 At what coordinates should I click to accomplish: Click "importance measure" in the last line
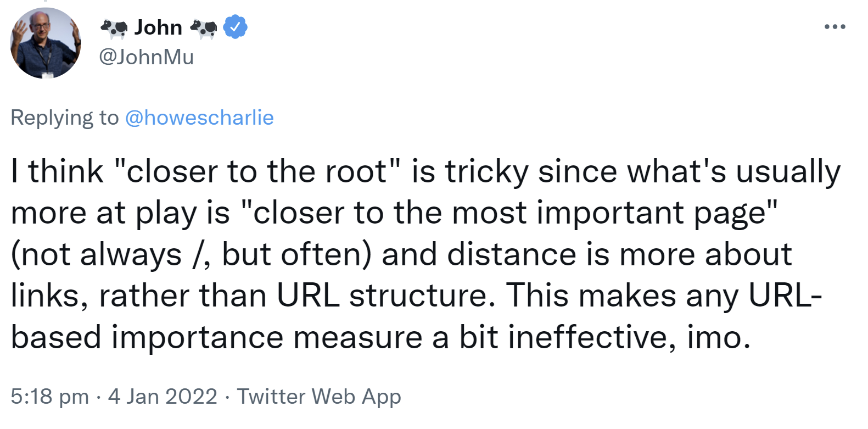267,337
